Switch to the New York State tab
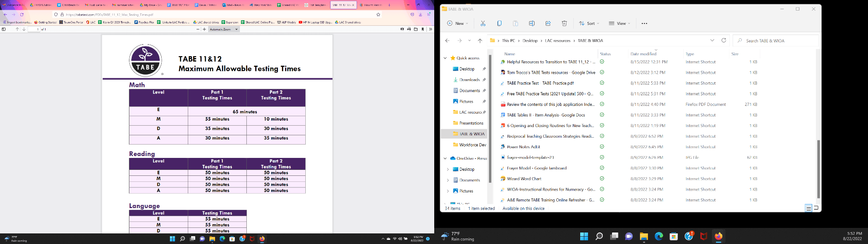Viewport: 868px width, 244px height. tap(261, 5)
